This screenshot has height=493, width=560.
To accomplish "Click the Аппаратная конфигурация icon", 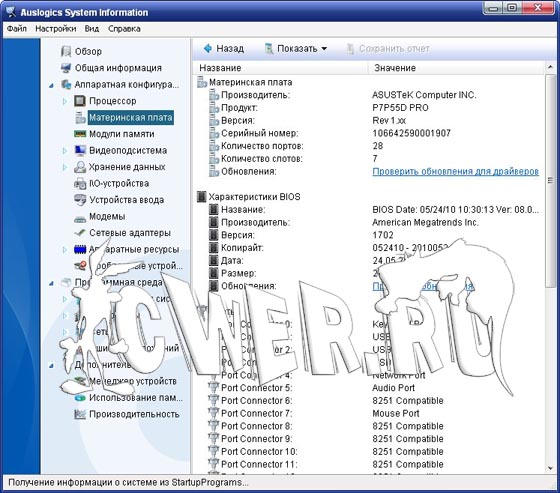I will pyautogui.click(x=66, y=85).
